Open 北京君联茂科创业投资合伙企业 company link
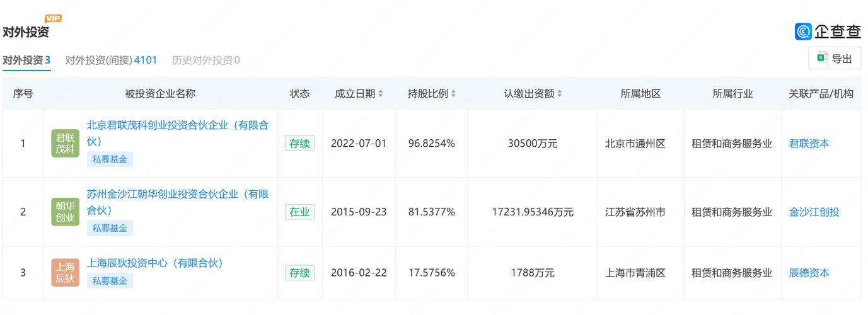The image size is (868, 315). [178, 134]
